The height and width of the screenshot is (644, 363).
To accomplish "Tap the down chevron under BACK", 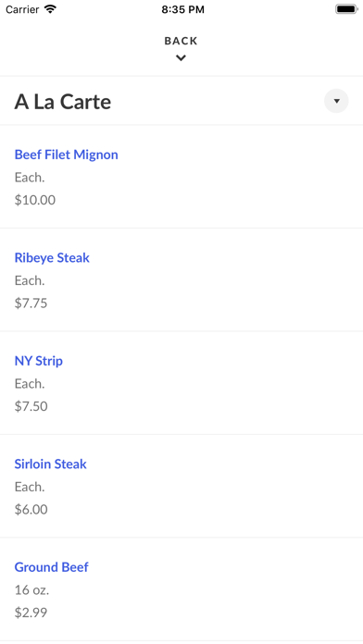I will 181,58.
